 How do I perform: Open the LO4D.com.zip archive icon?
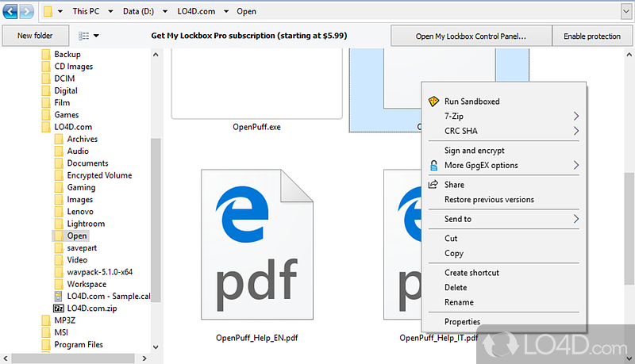point(58,308)
